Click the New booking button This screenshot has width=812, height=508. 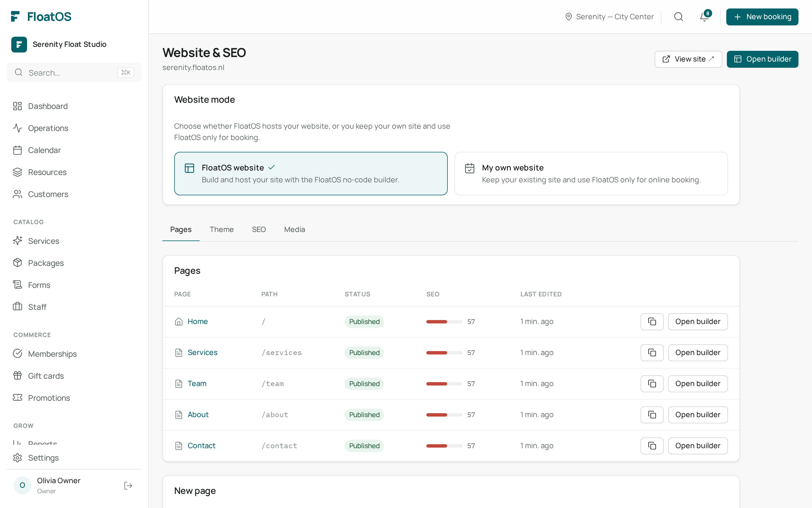[762, 17]
